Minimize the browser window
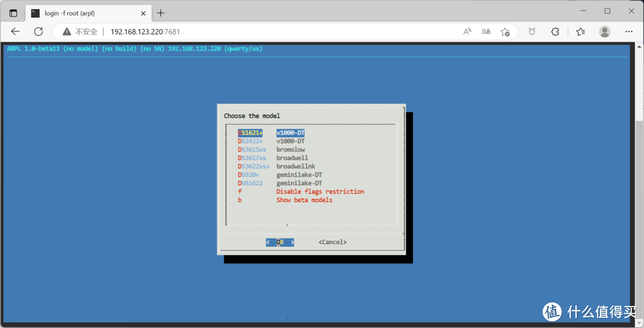The image size is (644, 328). (x=583, y=11)
